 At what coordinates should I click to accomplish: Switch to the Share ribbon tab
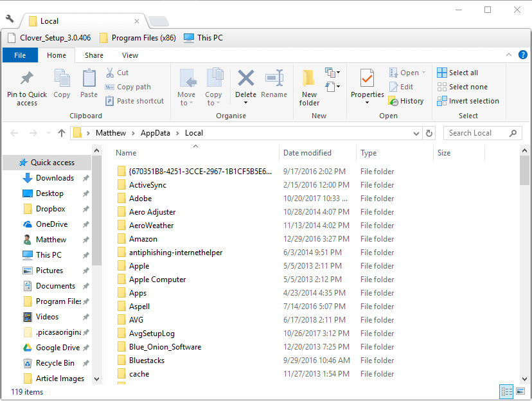click(x=94, y=55)
